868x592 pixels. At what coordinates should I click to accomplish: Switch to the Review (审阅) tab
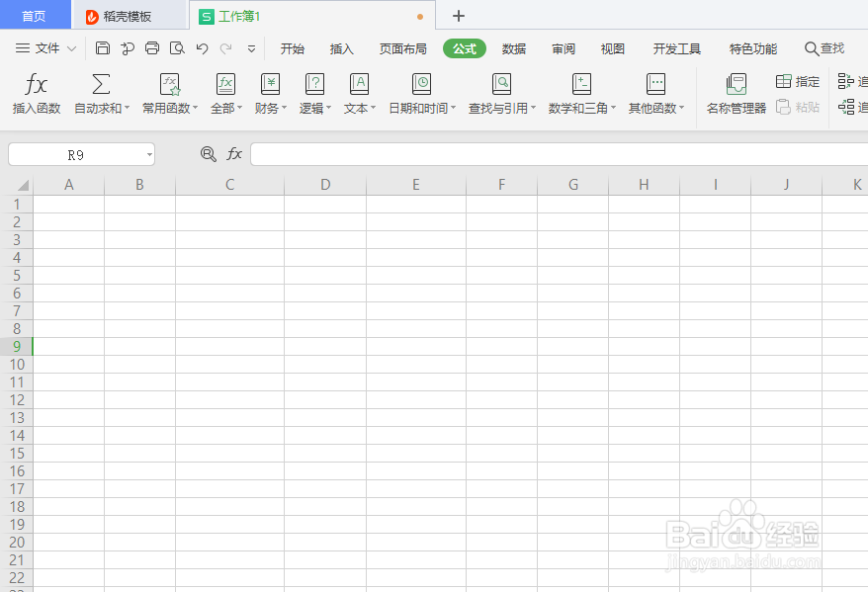[563, 48]
